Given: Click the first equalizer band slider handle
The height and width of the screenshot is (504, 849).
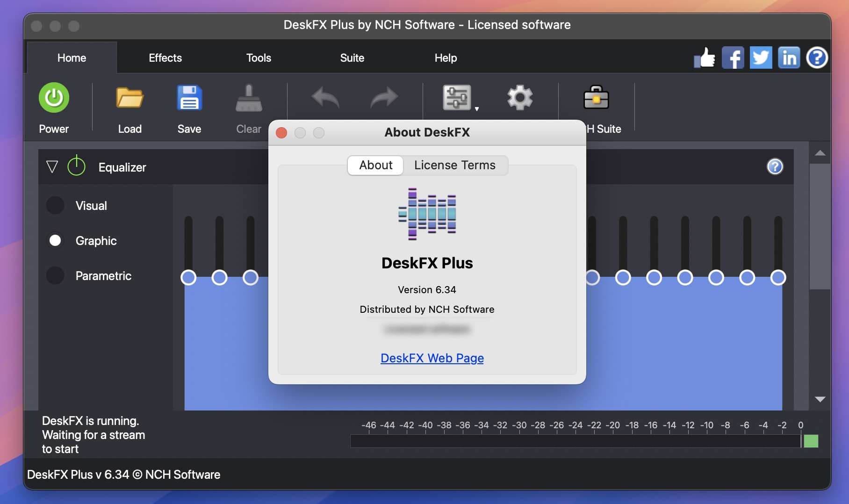Looking at the screenshot, I should coord(188,278).
